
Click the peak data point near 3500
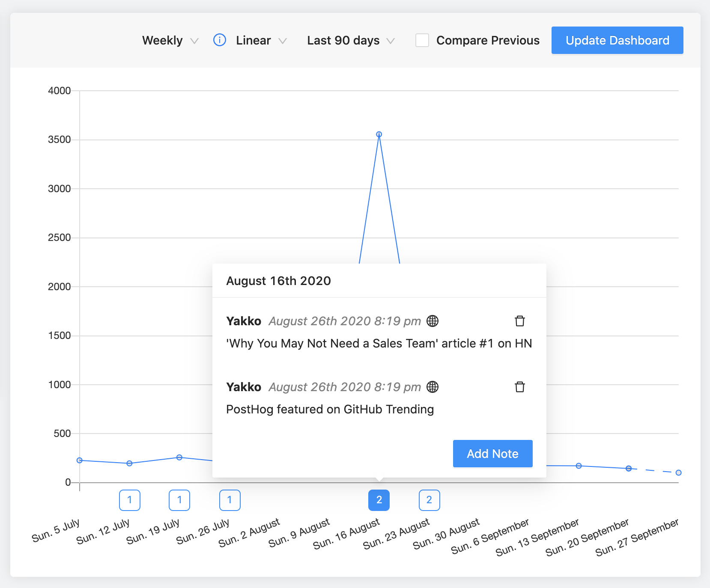[379, 134]
